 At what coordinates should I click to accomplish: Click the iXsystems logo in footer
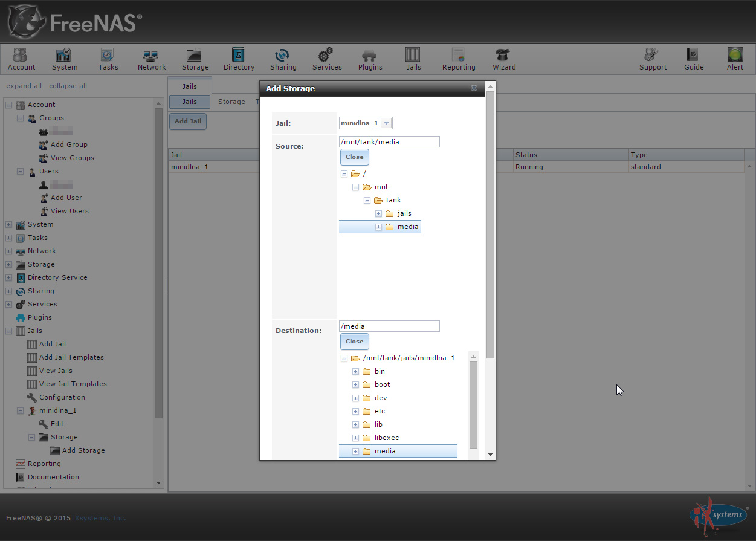(718, 514)
